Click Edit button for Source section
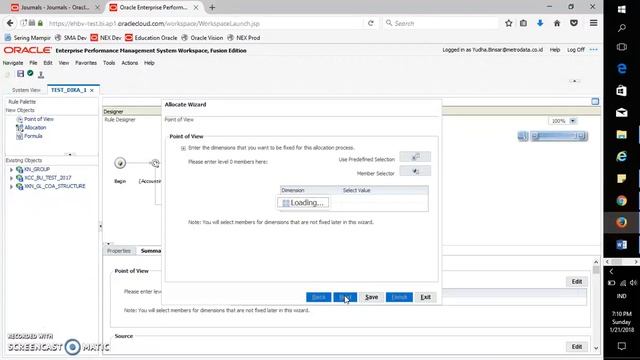 pyautogui.click(x=577, y=347)
